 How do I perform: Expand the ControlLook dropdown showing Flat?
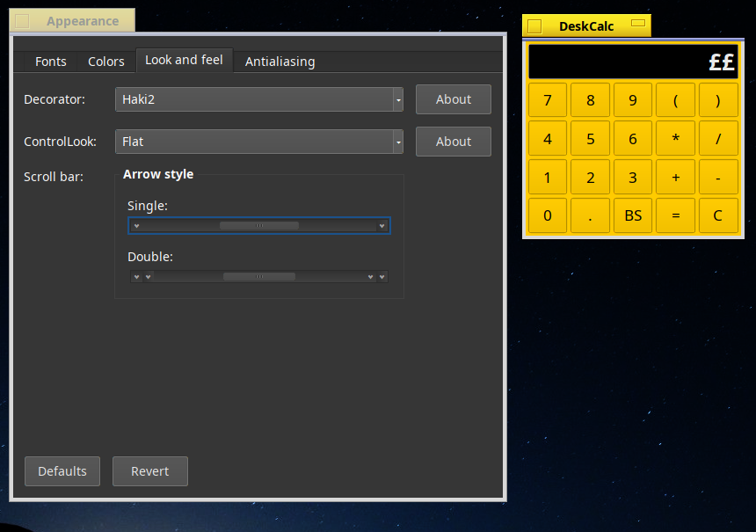259,142
